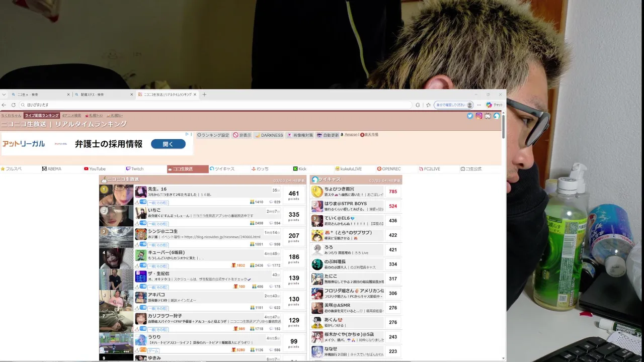Close the 配信スタス search tab
644x362 pixels.
pos(132,95)
